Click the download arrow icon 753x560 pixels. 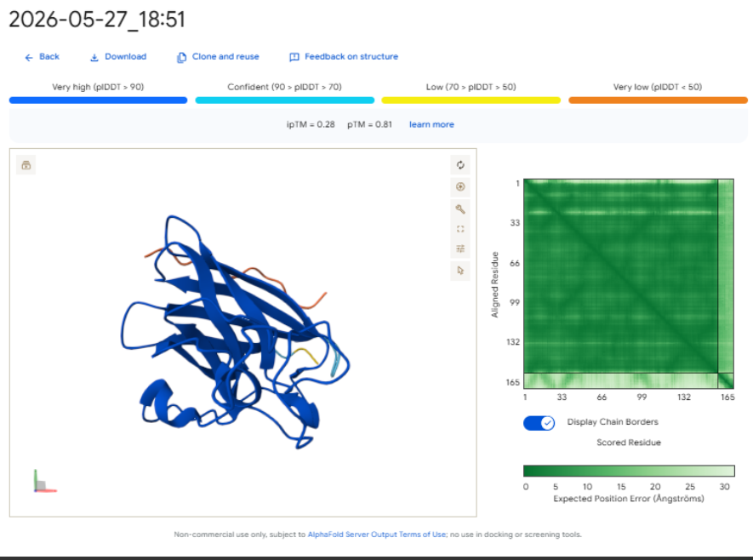pyautogui.click(x=94, y=57)
